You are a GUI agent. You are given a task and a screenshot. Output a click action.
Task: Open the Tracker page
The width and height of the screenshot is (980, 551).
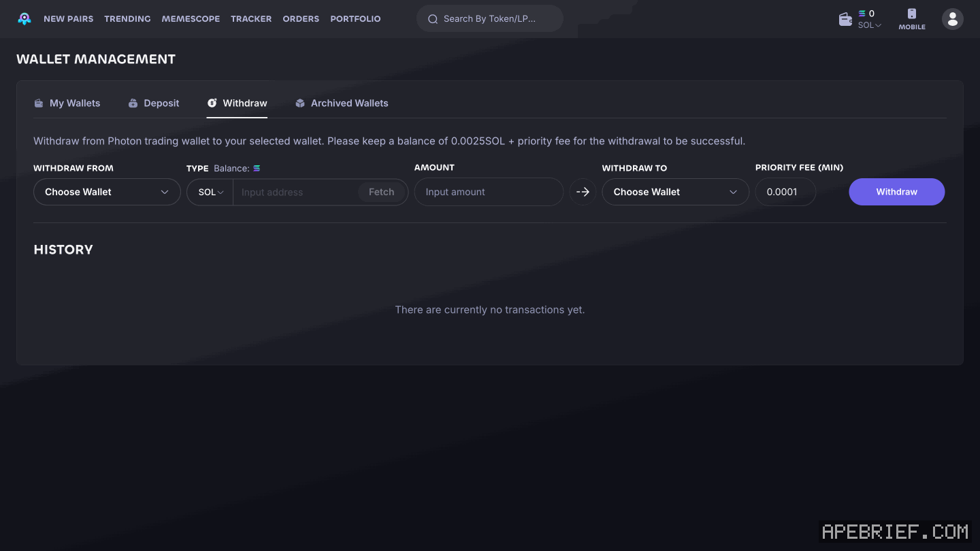251,19
